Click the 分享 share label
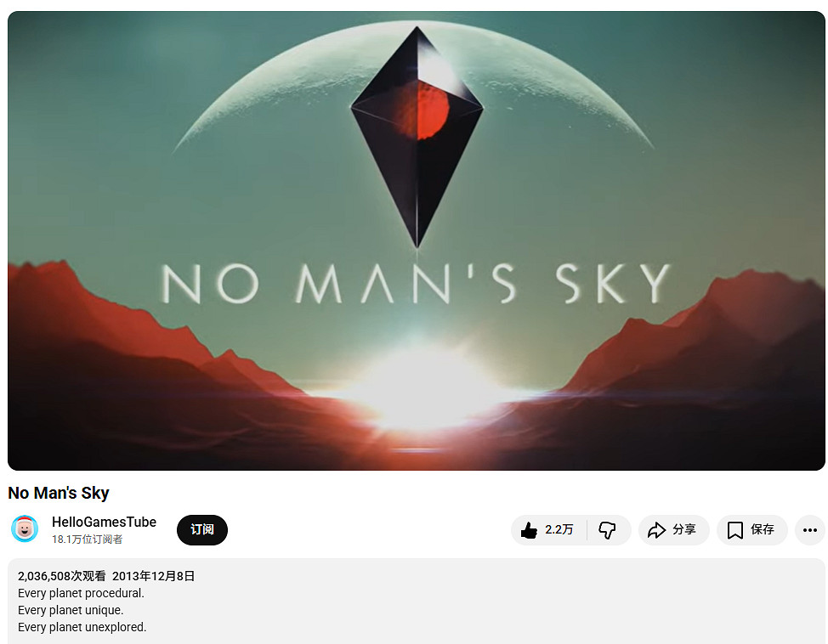Viewport: 828px width, 644px height. (683, 529)
